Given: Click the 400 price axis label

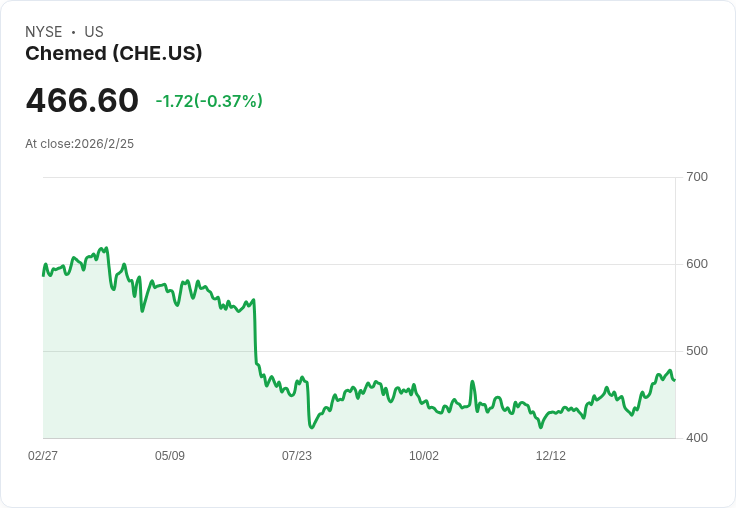Looking at the screenshot, I should [697, 438].
